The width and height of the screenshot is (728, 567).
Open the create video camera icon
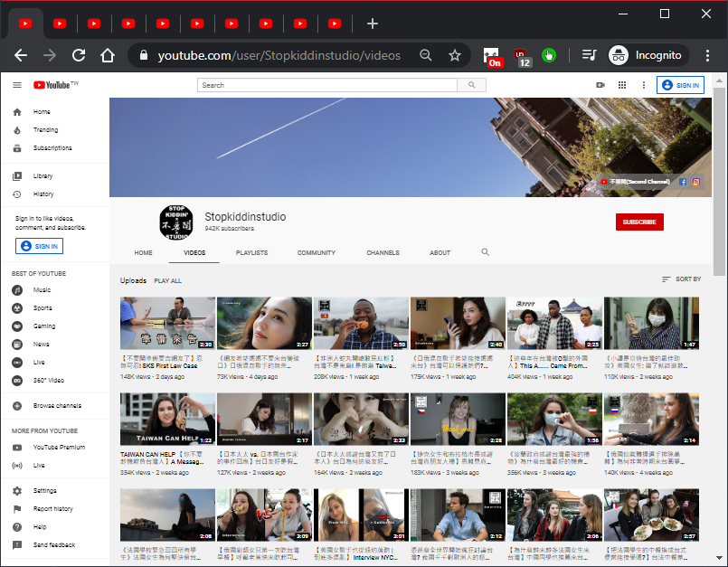click(600, 85)
